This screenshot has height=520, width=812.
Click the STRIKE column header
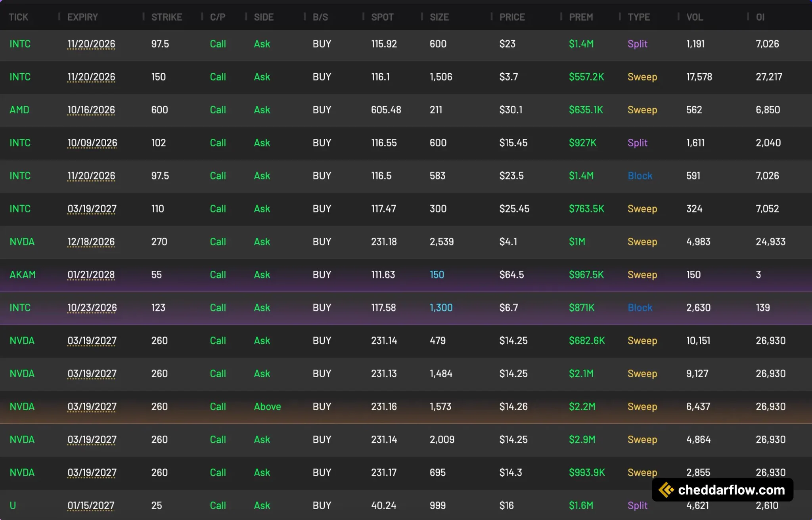167,17
